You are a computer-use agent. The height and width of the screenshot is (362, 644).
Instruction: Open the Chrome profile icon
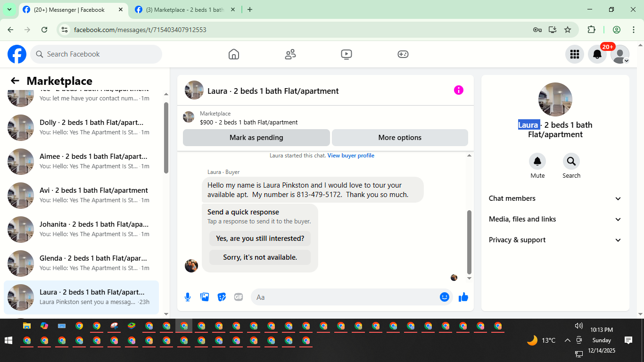(x=617, y=30)
